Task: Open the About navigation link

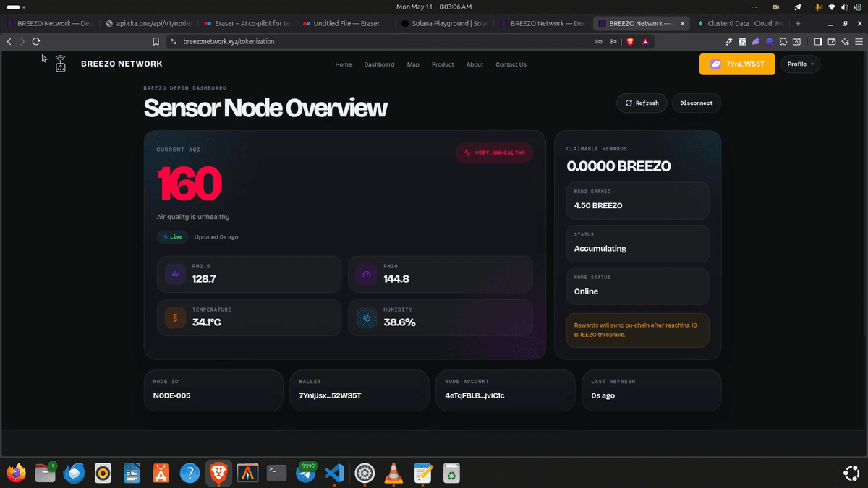Action: [x=475, y=64]
